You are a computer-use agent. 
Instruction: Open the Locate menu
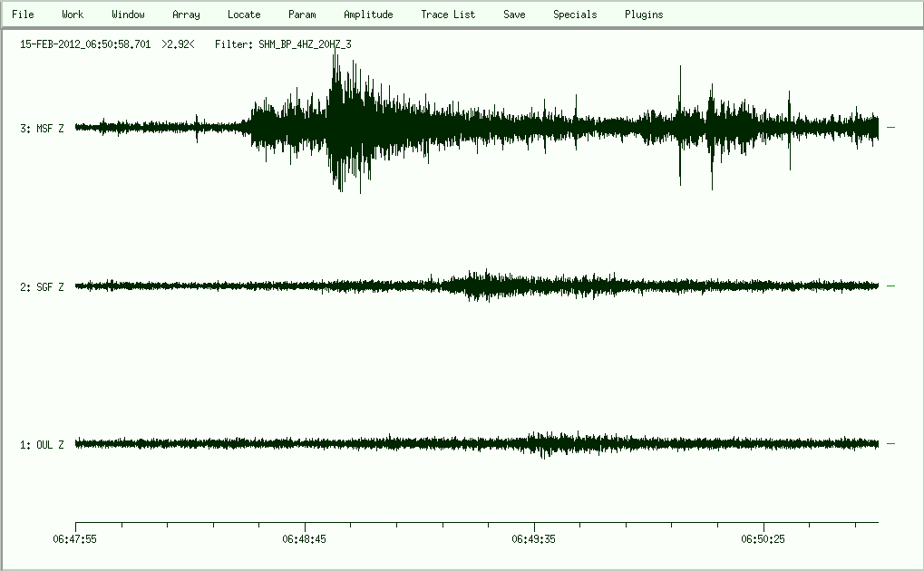[x=244, y=15]
